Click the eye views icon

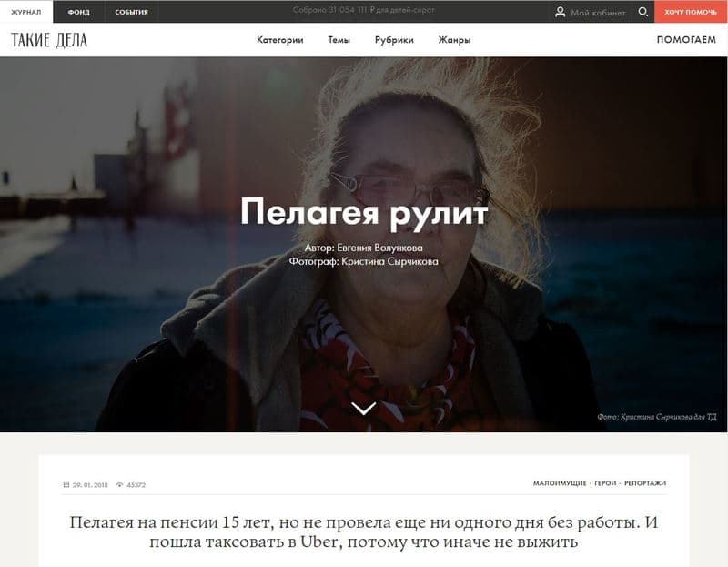coord(119,484)
